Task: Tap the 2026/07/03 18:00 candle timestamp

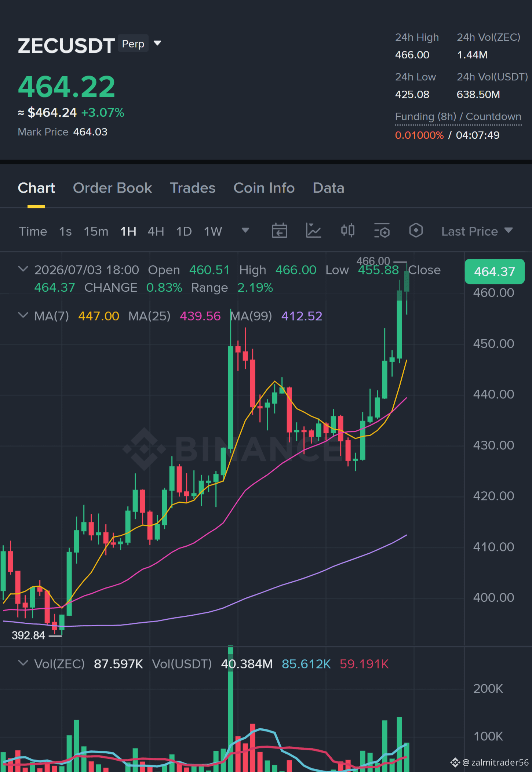Action: click(x=87, y=270)
